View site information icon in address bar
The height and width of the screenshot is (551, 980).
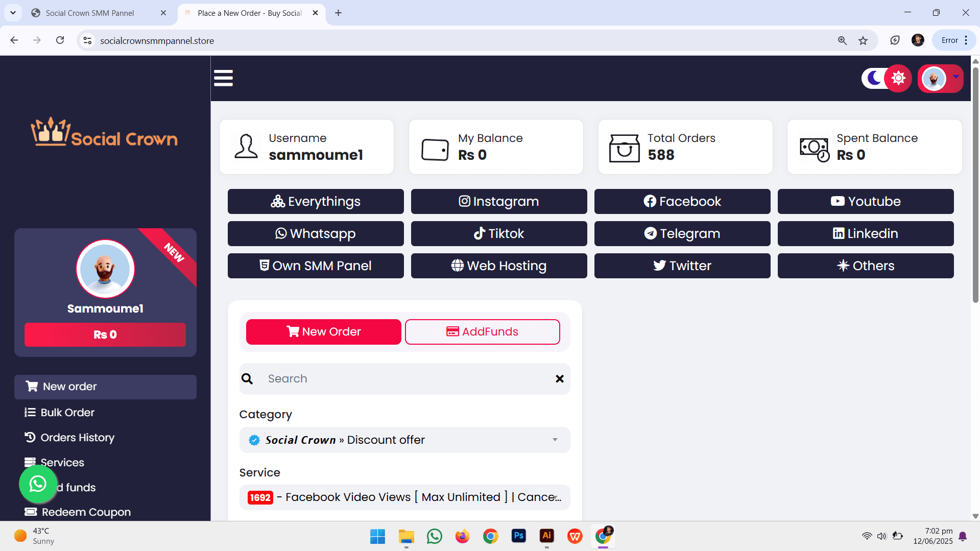(87, 40)
